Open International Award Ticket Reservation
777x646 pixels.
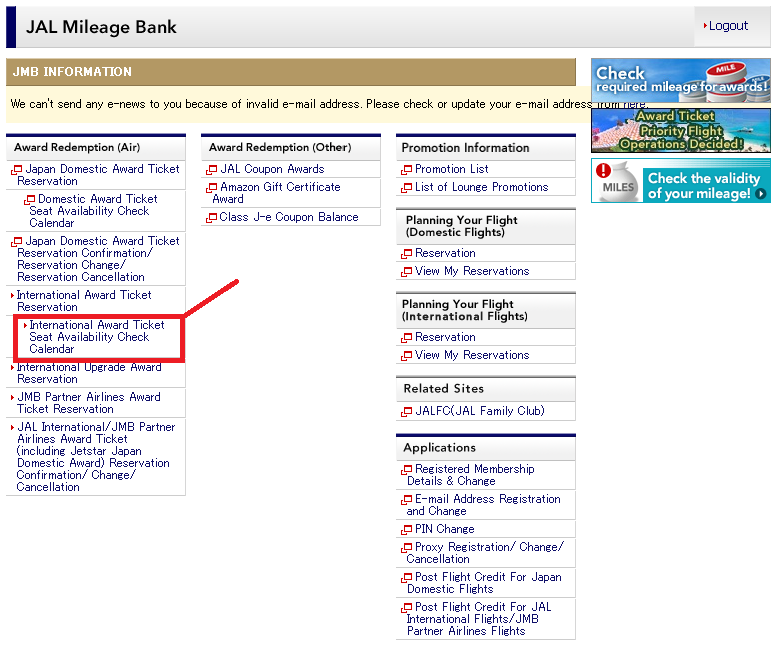pos(84,301)
